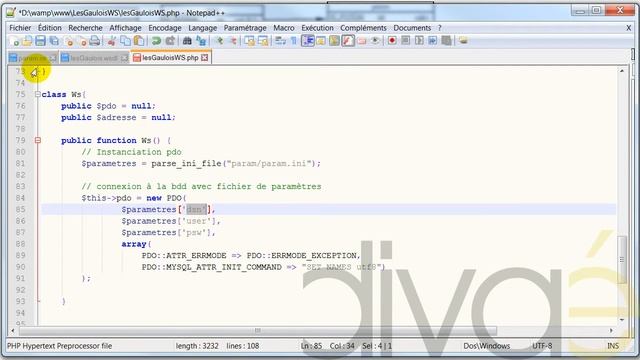Click the Zoom Out toolbar icon
Image resolution: width=640 pixels, height=360 pixels.
(x=233, y=41)
